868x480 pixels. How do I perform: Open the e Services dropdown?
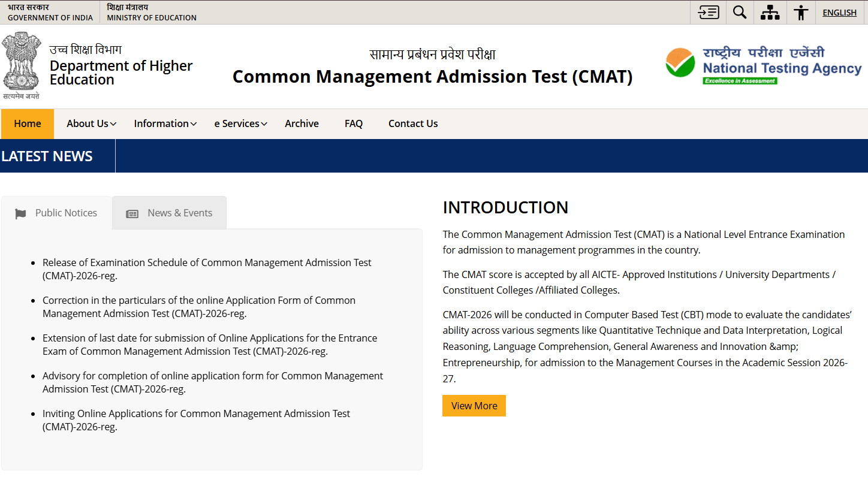(237, 123)
